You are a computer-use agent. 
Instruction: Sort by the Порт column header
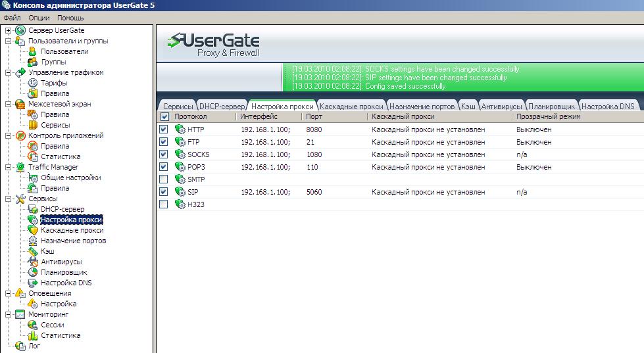pos(334,116)
